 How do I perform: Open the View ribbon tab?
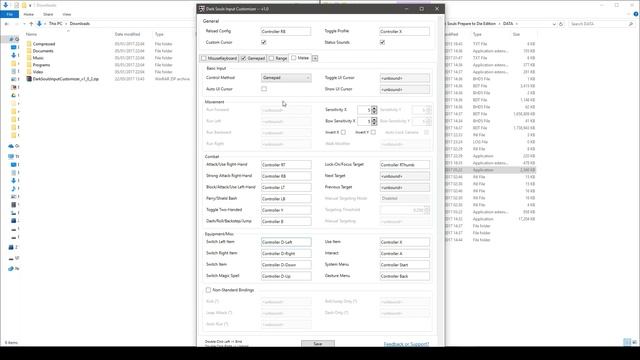pos(67,14)
